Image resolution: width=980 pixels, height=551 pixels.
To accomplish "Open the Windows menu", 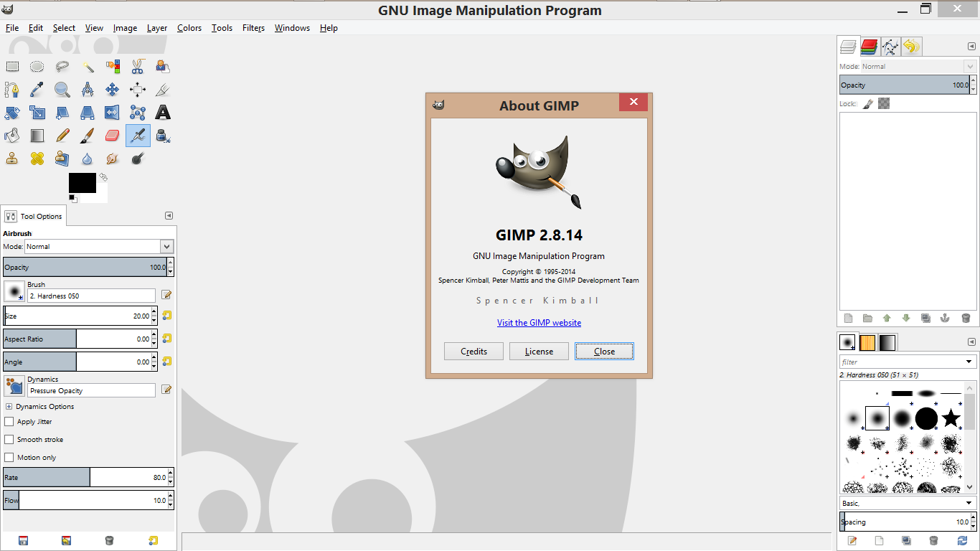I will point(292,28).
